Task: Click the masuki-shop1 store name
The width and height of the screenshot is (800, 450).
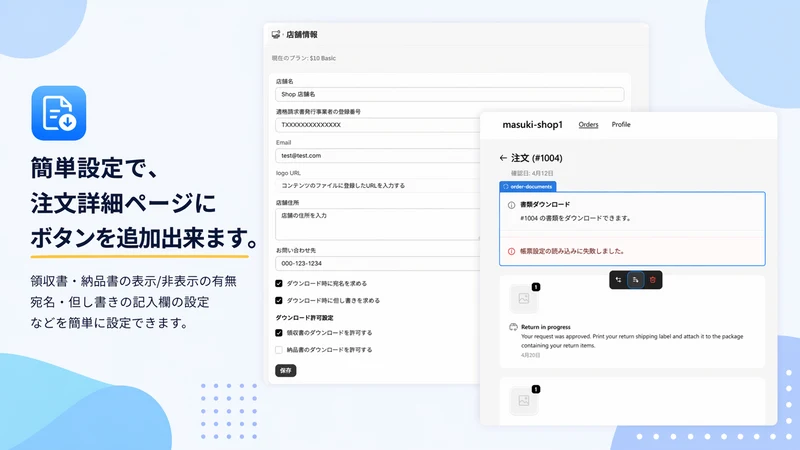Action: (532, 125)
